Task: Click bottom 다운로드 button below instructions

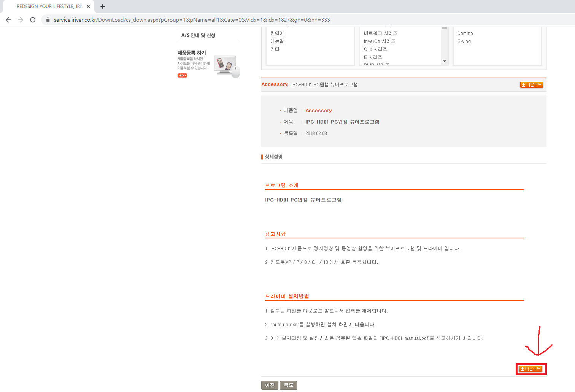Action: (x=531, y=369)
